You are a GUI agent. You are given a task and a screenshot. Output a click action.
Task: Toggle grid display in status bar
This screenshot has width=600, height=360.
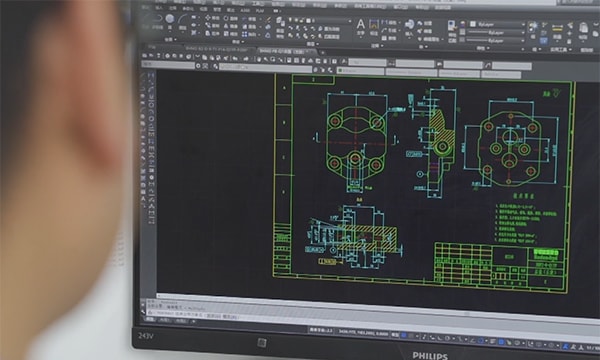coord(403,336)
